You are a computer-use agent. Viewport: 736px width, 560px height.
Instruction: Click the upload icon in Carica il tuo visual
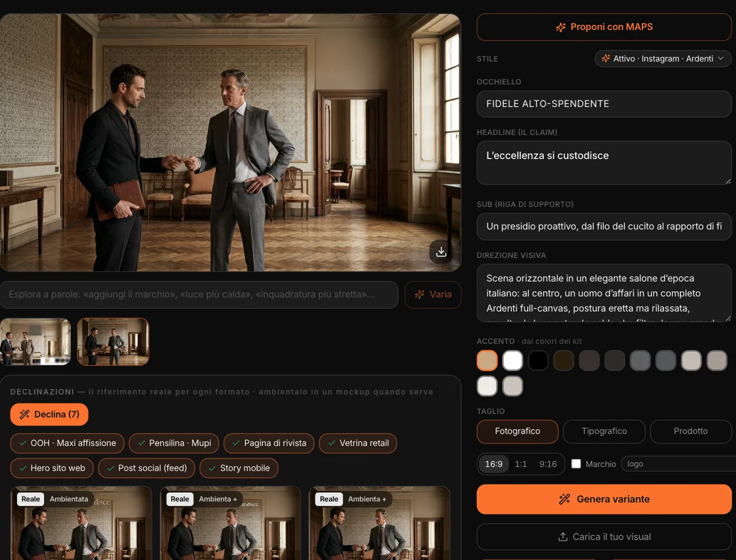(x=563, y=537)
